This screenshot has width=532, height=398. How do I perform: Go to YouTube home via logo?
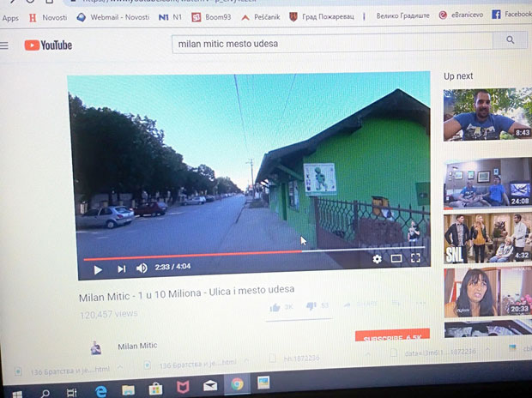pyautogui.click(x=48, y=45)
